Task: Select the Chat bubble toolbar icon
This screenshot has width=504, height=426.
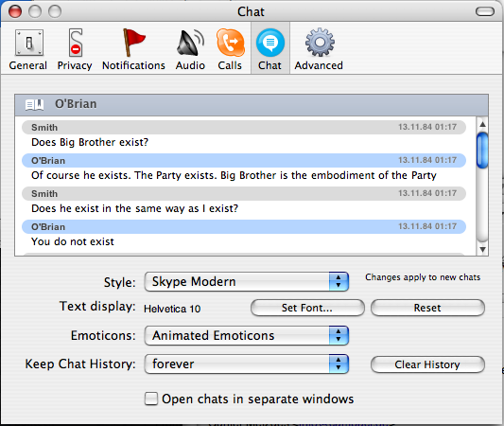Action: (x=270, y=49)
